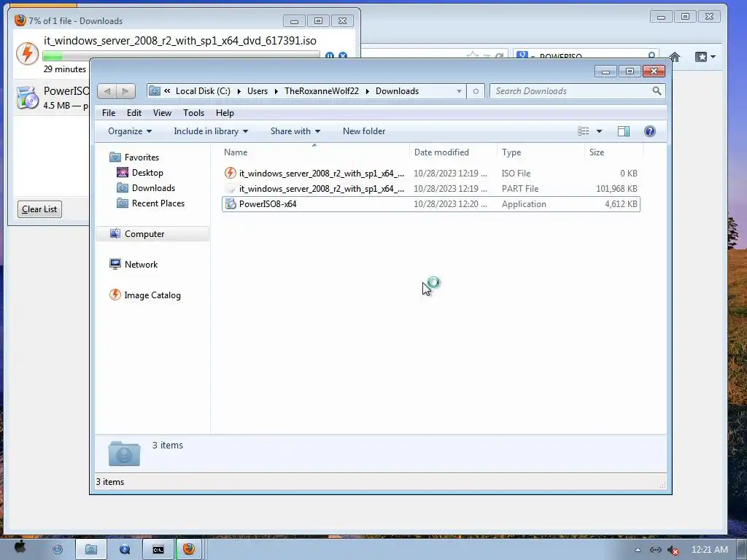Click the PowerISO disc icon in Firefox Downloads
The width and height of the screenshot is (747, 560).
pos(27,98)
